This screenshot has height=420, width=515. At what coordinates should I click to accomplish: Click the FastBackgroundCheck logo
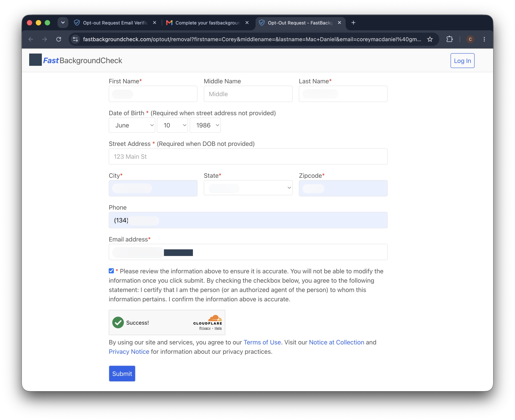[76, 60]
